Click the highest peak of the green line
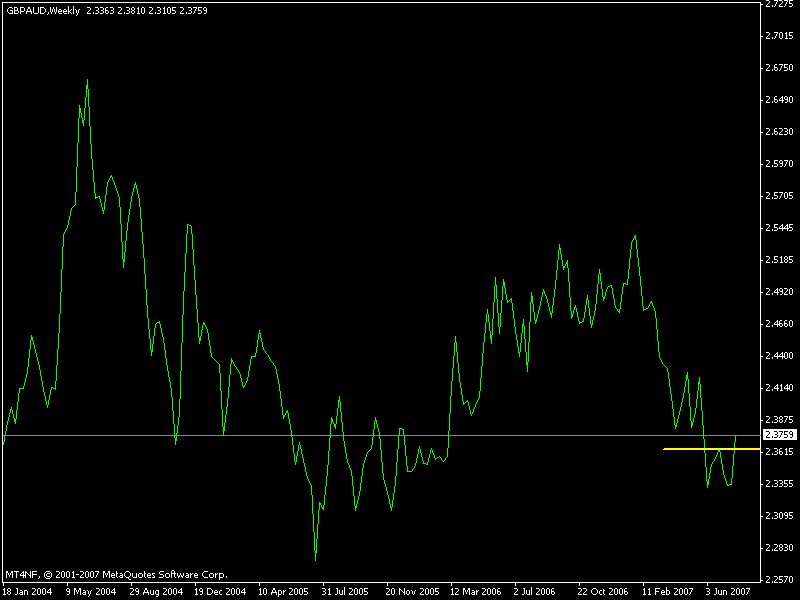800x600 pixels. click(87, 80)
